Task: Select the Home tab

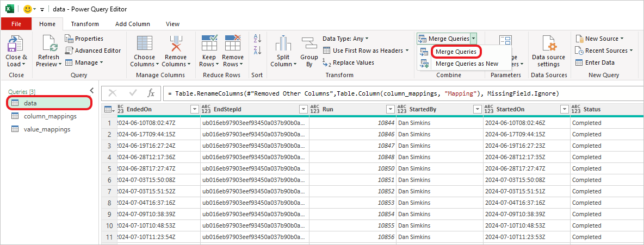Action: [x=47, y=24]
